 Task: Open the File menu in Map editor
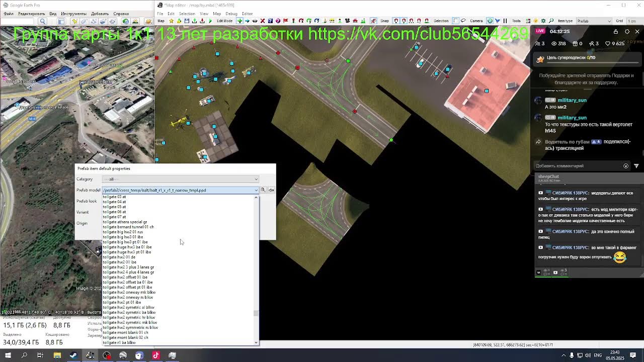pyautogui.click(x=160, y=14)
